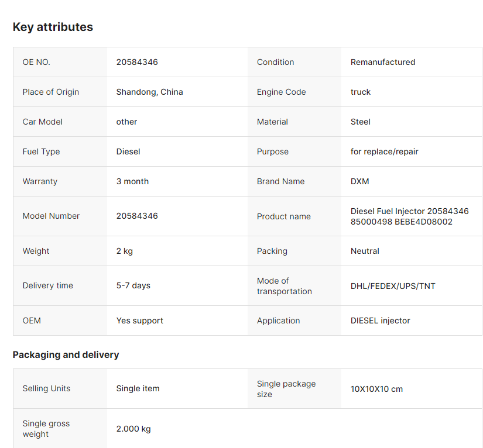Image resolution: width=483 pixels, height=448 pixels.
Task: Select the Diesel Fuel Injector product name text
Action: point(409,216)
